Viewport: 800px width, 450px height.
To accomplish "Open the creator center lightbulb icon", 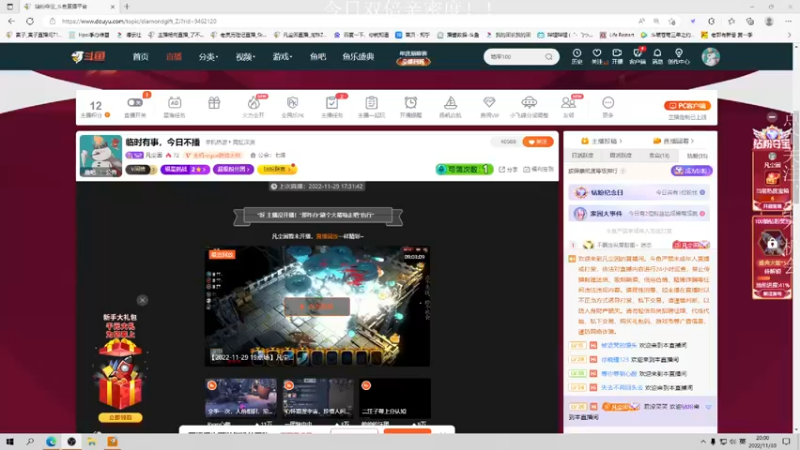I will click(679, 56).
